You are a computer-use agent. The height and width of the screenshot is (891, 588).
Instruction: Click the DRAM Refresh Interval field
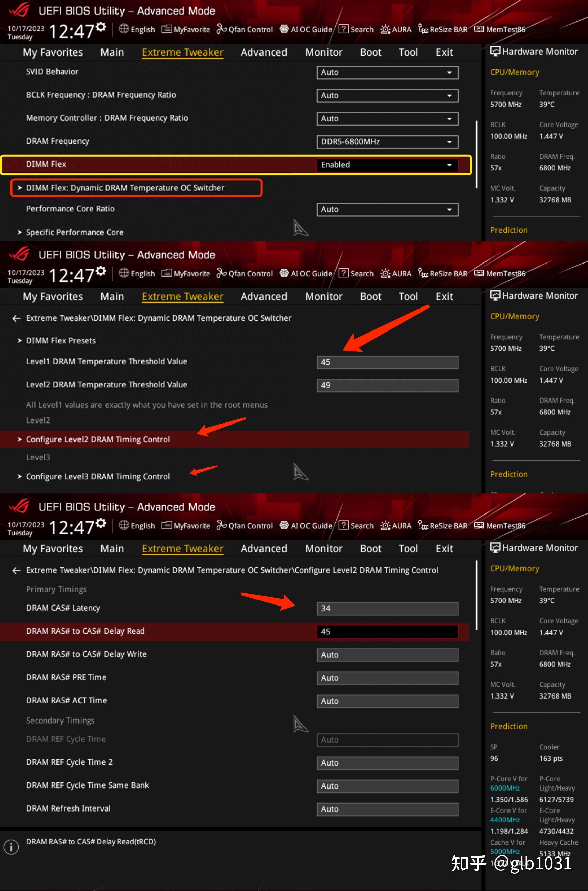(x=387, y=810)
